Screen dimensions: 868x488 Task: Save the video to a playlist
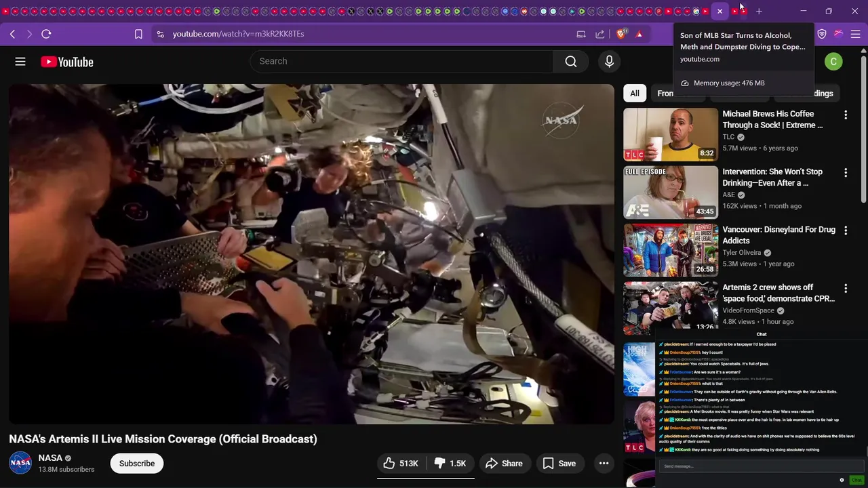[559, 464]
